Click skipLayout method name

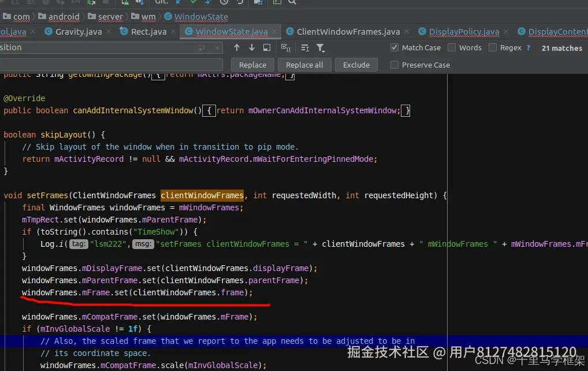point(64,135)
